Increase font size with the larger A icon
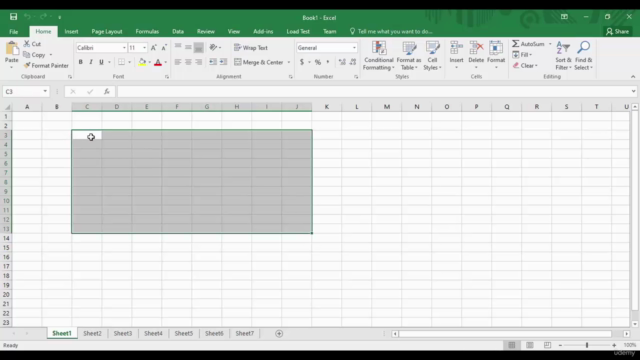 click(x=154, y=48)
